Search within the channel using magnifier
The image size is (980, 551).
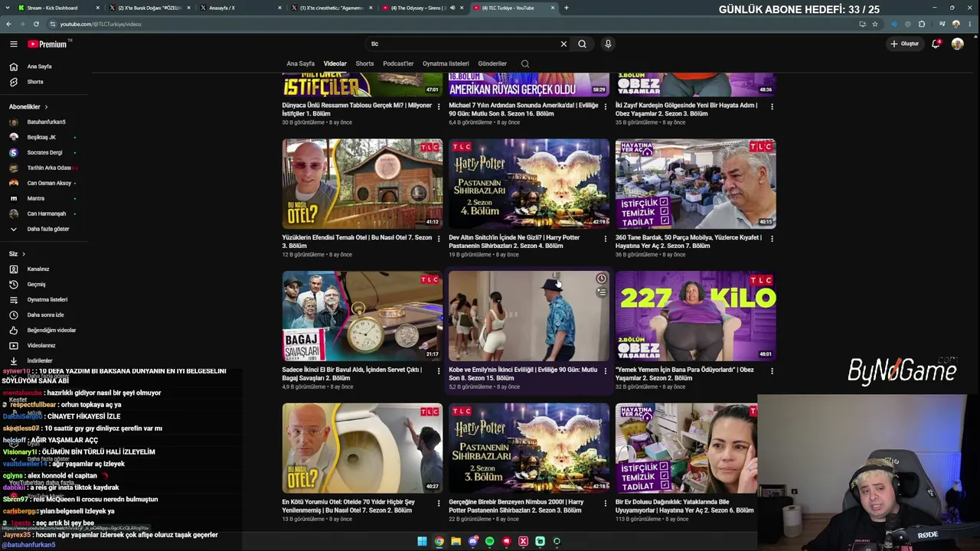pos(524,64)
